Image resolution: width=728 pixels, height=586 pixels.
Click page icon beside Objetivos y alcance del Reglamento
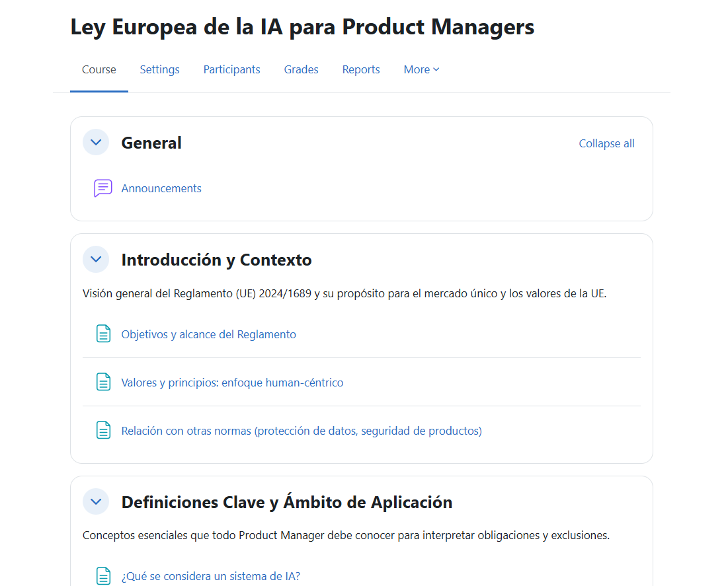103,334
